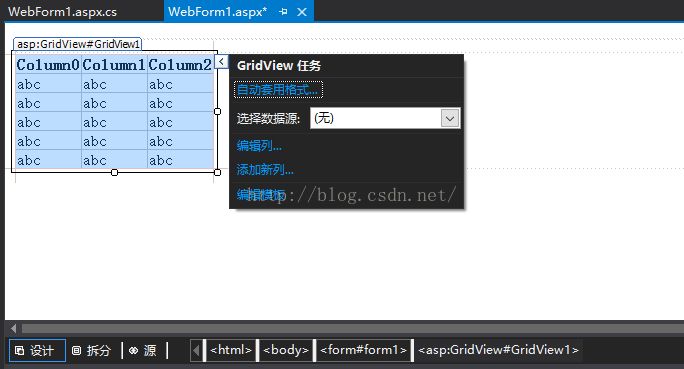Select the <html> tag in breadcrumb

pyautogui.click(x=231, y=350)
